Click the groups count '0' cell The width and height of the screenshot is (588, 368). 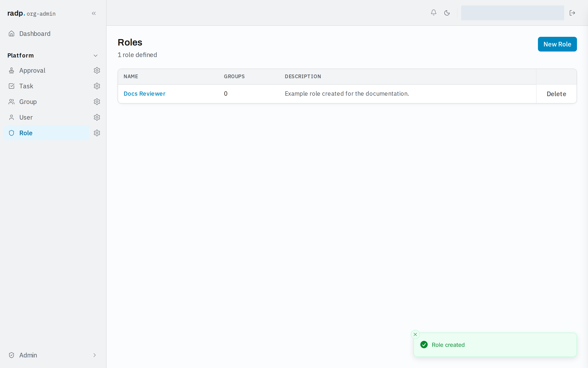[226, 94]
